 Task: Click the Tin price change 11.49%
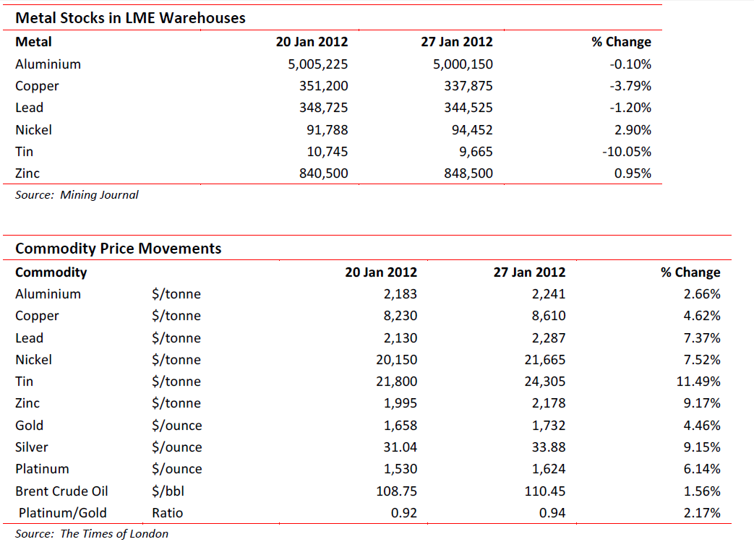pos(698,382)
